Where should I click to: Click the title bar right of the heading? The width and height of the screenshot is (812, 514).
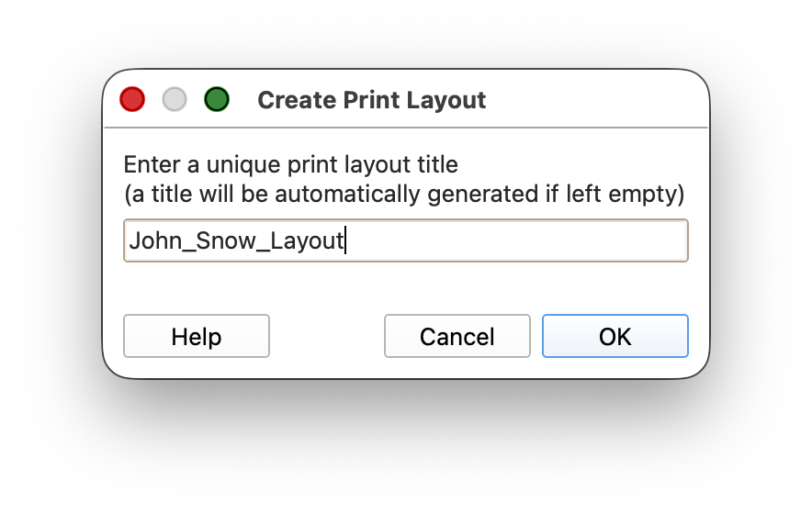(x=597, y=99)
